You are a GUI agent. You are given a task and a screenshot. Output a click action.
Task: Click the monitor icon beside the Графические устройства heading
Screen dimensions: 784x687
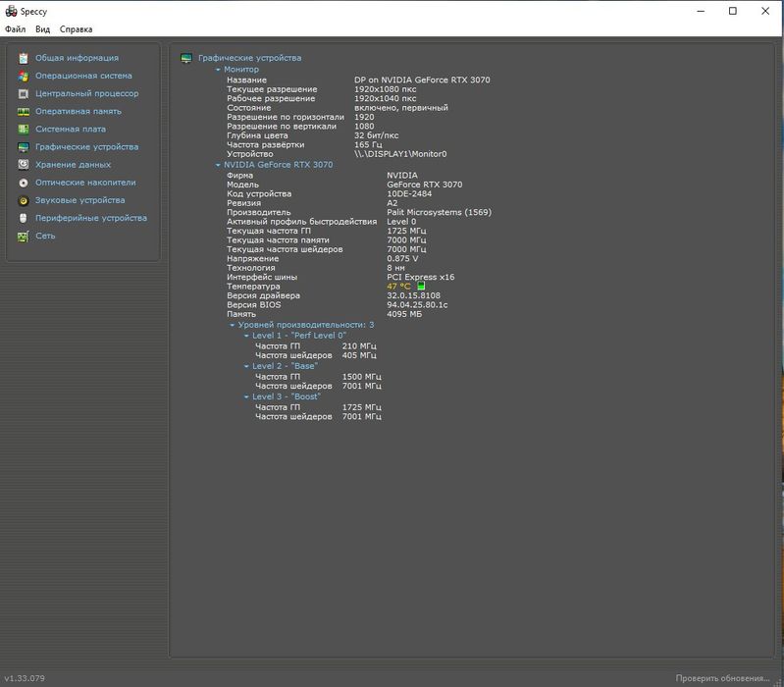tap(186, 59)
